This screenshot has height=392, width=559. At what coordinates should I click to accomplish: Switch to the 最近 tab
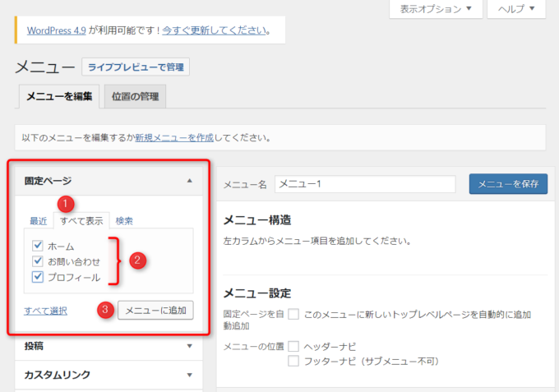point(39,220)
